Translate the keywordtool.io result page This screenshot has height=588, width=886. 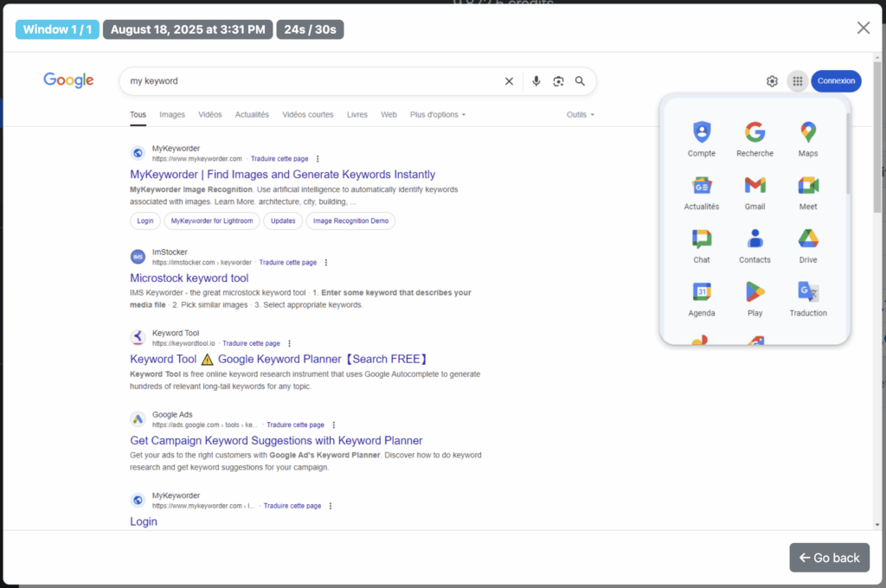point(252,343)
